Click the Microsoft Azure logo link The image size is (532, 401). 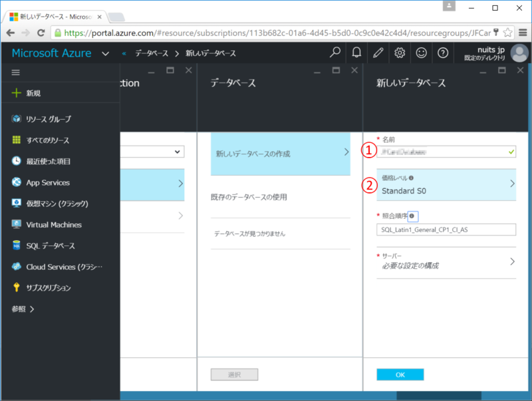pyautogui.click(x=52, y=53)
